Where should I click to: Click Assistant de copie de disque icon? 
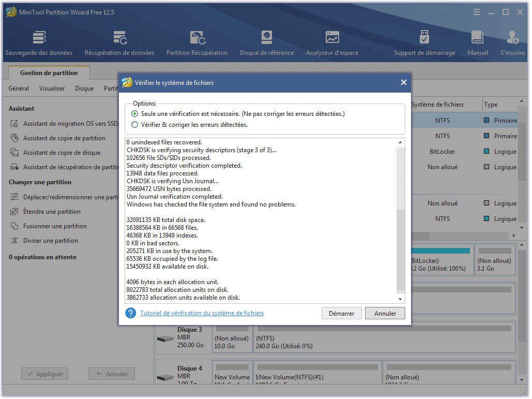click(14, 153)
